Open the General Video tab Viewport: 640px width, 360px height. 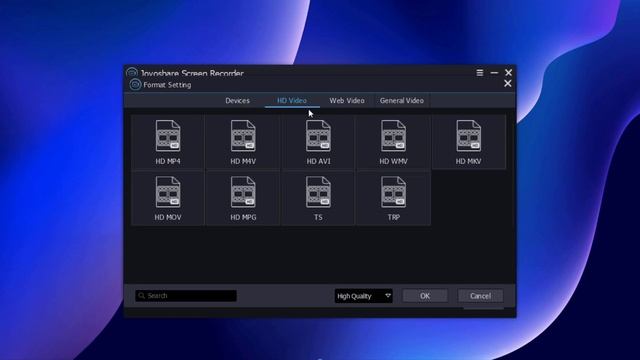402,100
